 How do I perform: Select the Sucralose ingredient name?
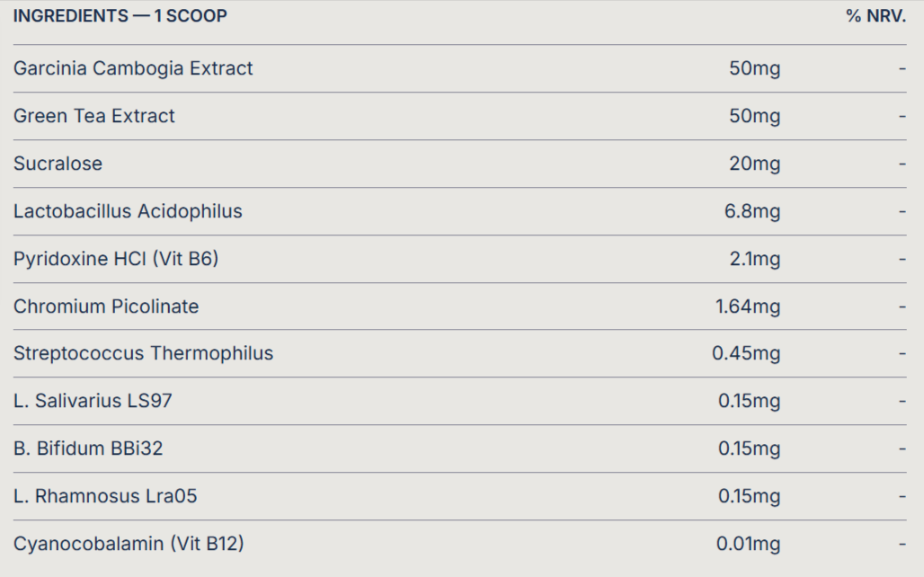coord(58,164)
